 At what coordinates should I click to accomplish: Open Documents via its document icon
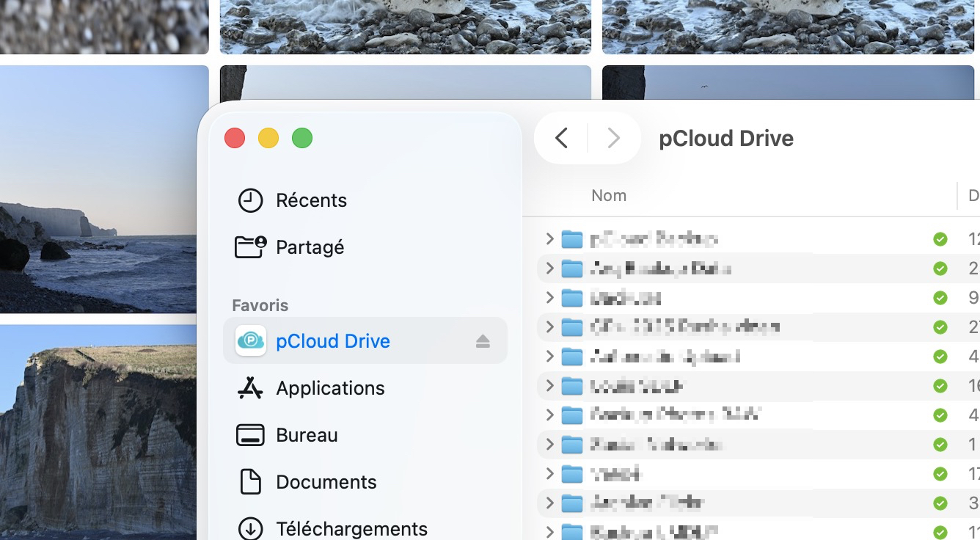(250, 481)
